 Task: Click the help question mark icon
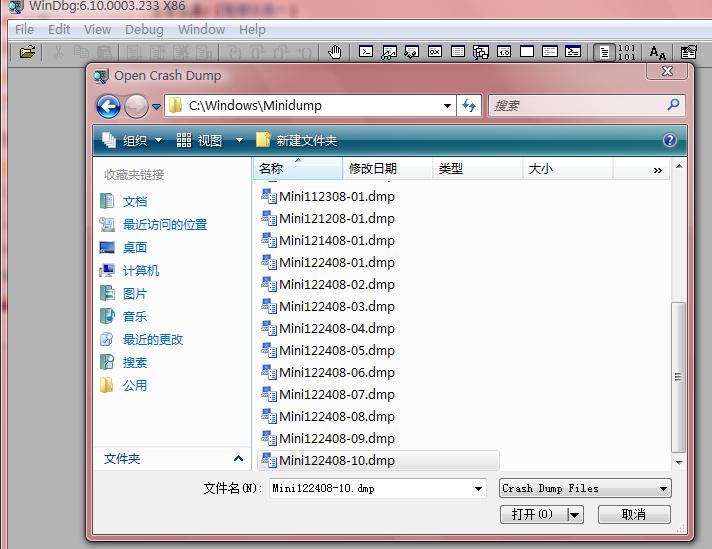click(670, 140)
